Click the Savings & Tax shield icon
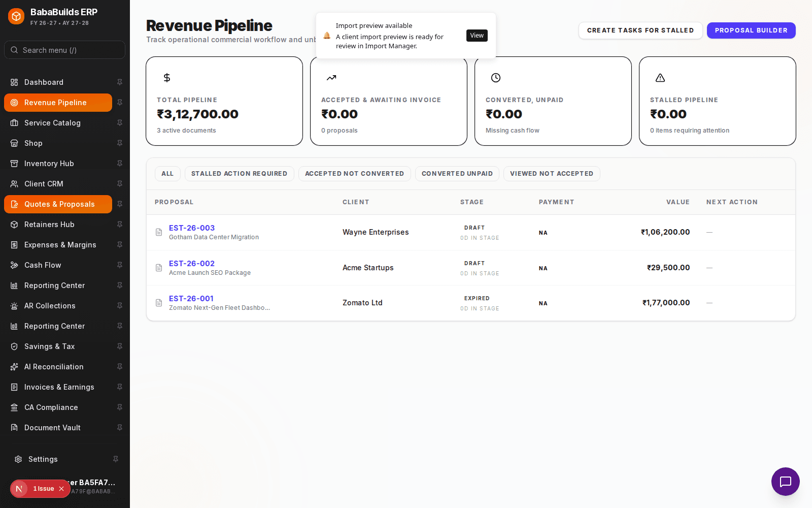Viewport: 812px width, 508px height. (x=14, y=346)
